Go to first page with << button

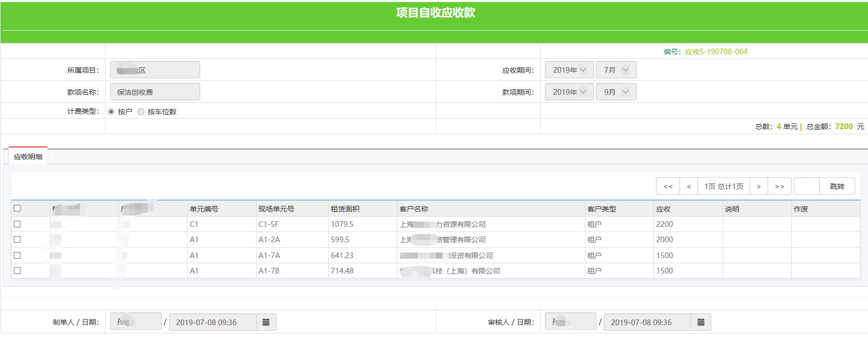click(x=668, y=186)
